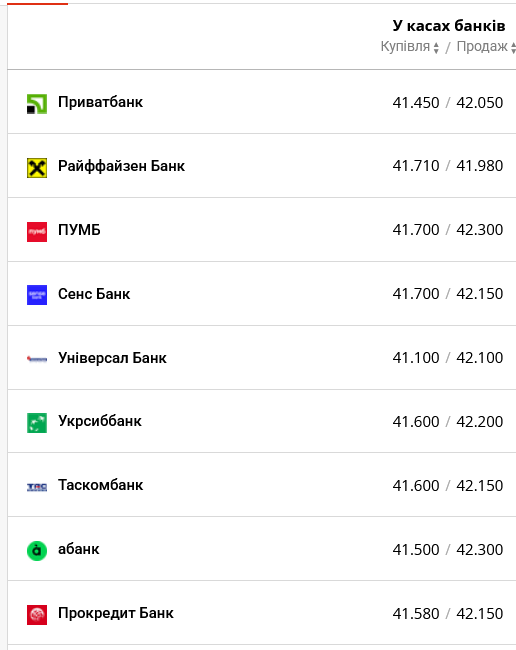This screenshot has height=650, width=516.
Task: Click the red ПУМБ logo icon
Action: coord(37,232)
